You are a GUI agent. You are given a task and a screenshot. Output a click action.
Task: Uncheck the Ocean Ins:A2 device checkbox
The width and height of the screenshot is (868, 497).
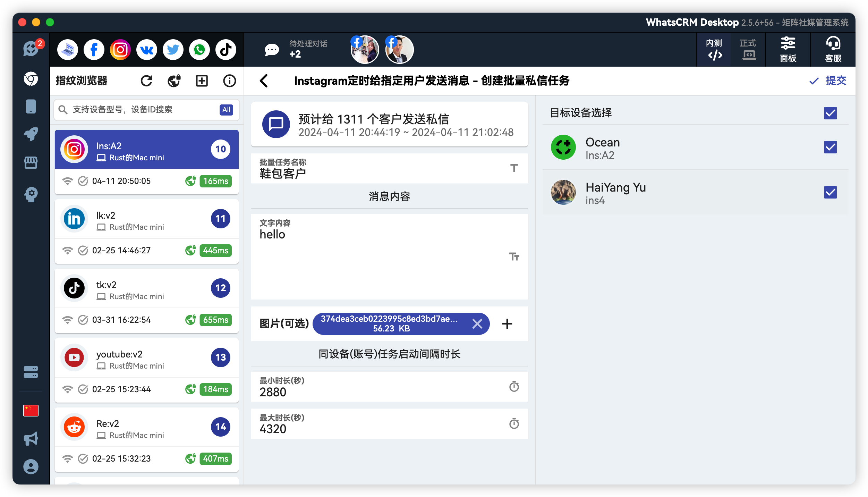click(831, 148)
